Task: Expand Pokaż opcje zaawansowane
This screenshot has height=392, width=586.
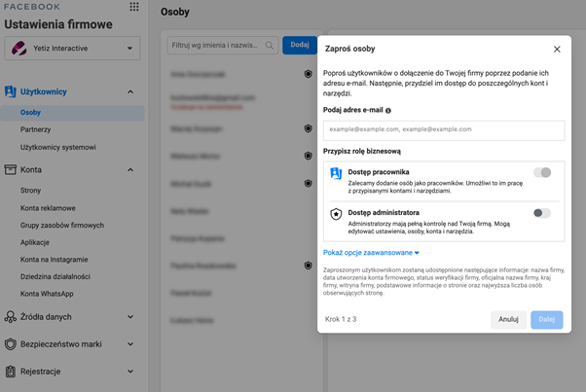Action: tap(371, 253)
